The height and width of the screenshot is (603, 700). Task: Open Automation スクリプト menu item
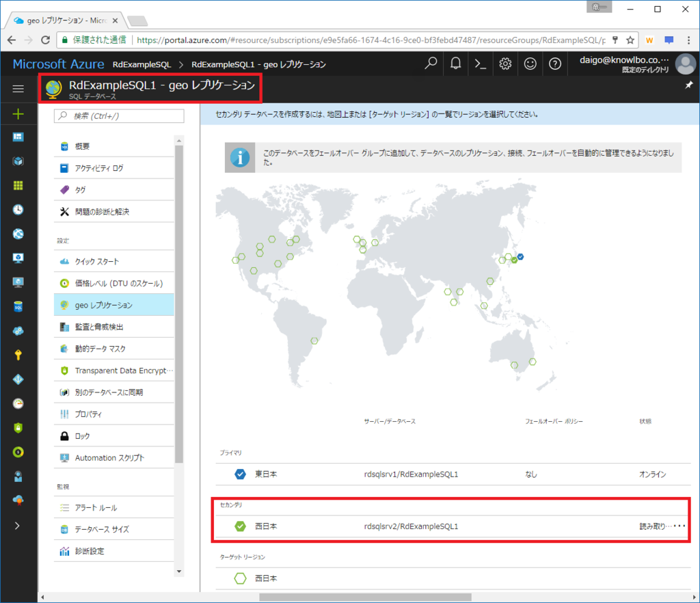tap(114, 458)
